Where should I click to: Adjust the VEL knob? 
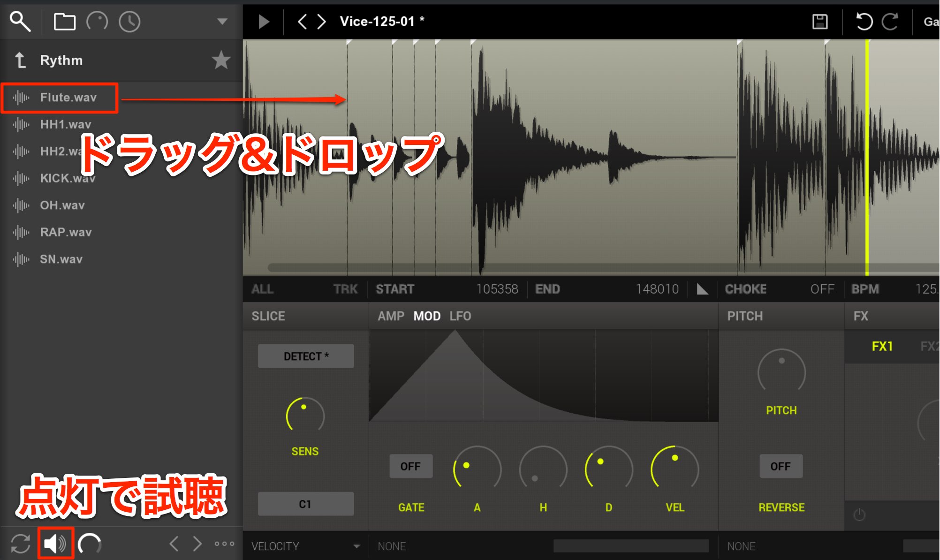675,469
